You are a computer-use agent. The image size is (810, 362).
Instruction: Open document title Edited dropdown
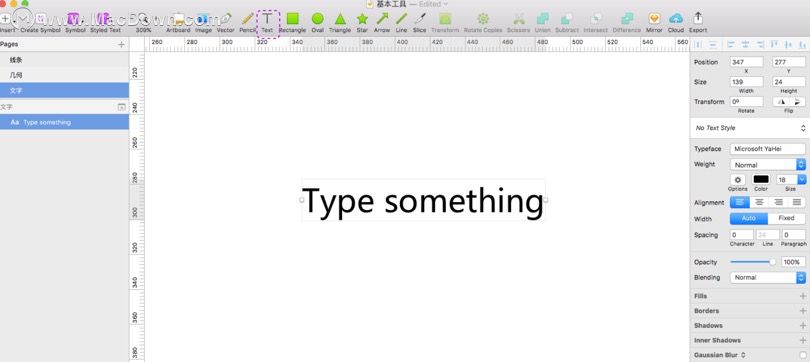[433, 4]
